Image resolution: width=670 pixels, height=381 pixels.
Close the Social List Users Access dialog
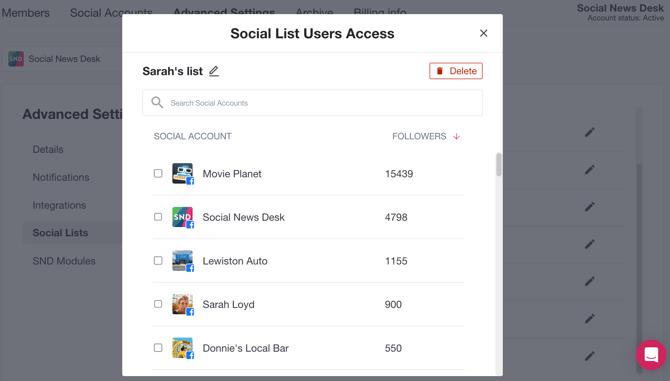pos(483,33)
